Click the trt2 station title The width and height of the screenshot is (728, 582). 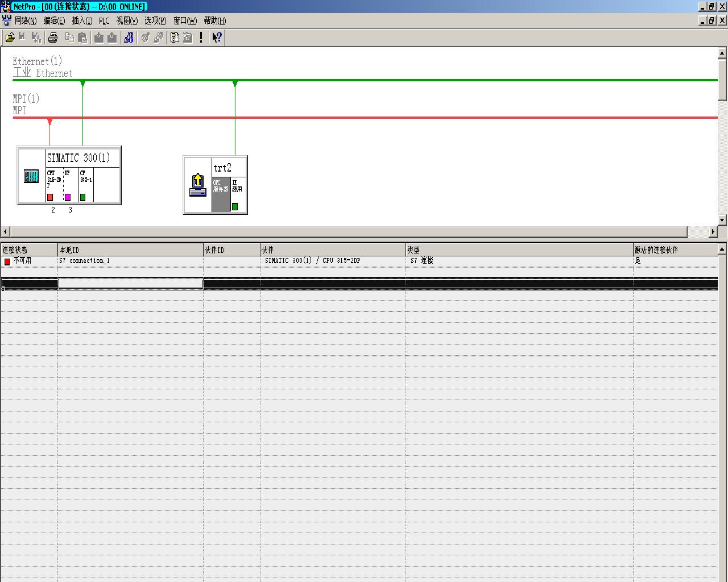click(222, 168)
